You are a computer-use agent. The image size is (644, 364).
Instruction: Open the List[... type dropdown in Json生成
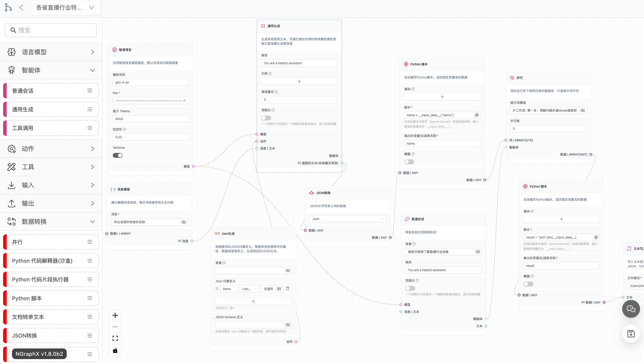point(249,289)
